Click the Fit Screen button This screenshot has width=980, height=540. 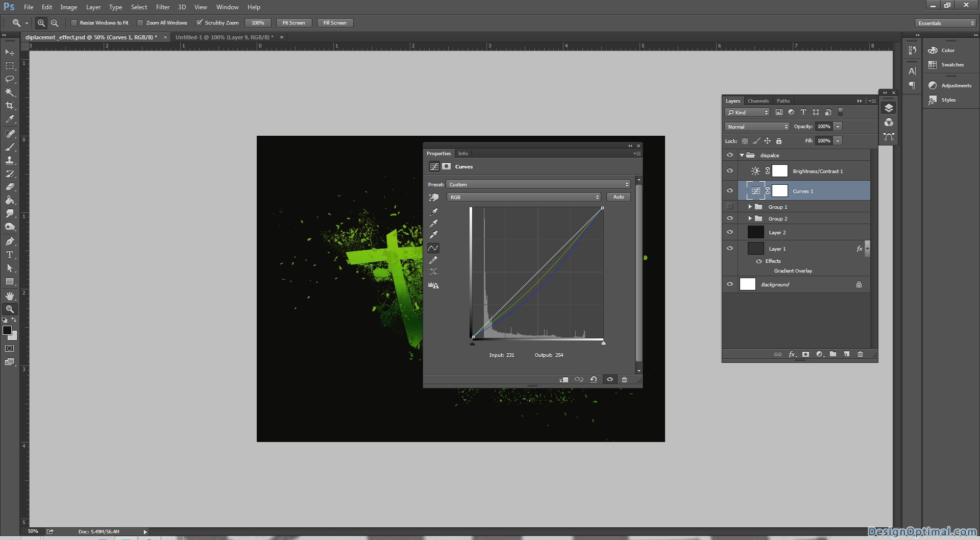click(x=294, y=23)
